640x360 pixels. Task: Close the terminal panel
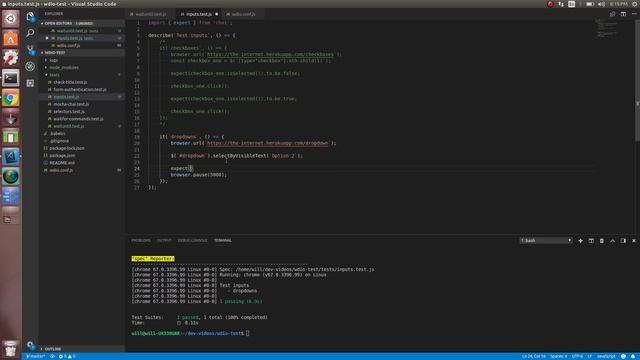(634, 241)
